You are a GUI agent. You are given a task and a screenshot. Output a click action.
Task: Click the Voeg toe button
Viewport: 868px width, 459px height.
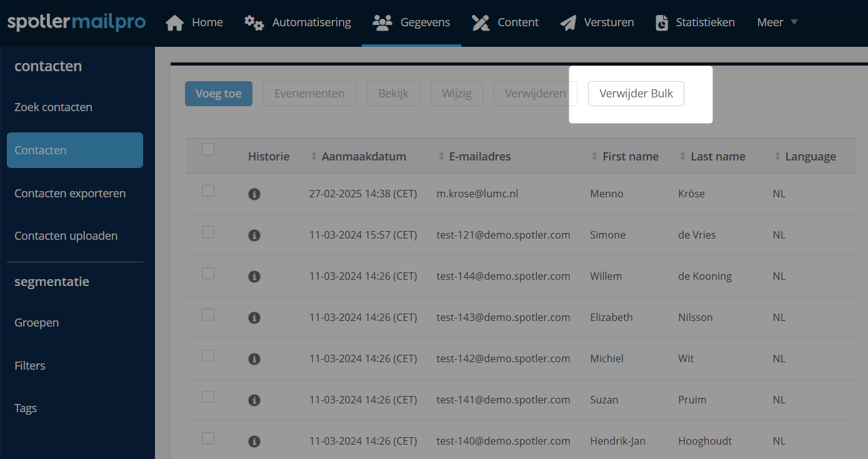219,94
